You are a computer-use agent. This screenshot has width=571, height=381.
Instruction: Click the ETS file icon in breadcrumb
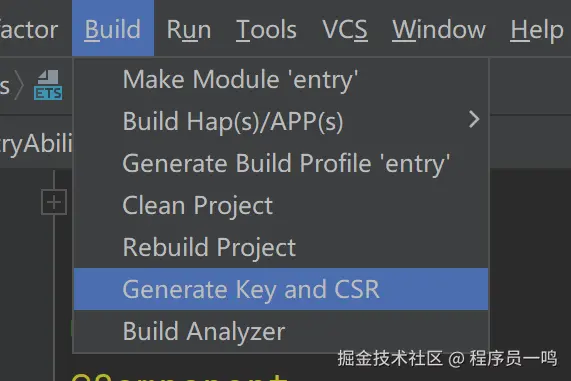tap(48, 85)
